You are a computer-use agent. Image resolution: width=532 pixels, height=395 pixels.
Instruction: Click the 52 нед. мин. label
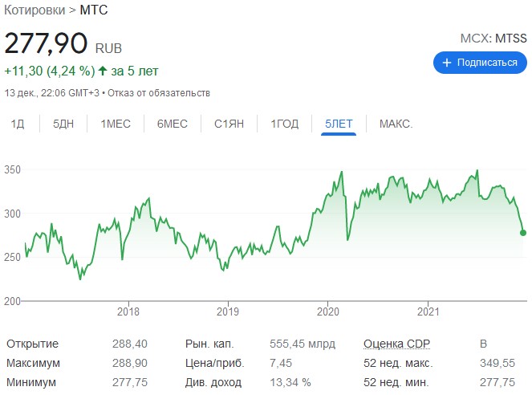pyautogui.click(x=396, y=382)
